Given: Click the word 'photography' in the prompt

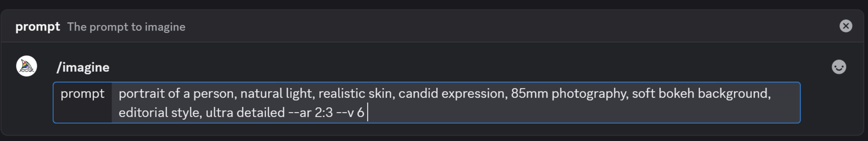Looking at the screenshot, I should [590, 94].
